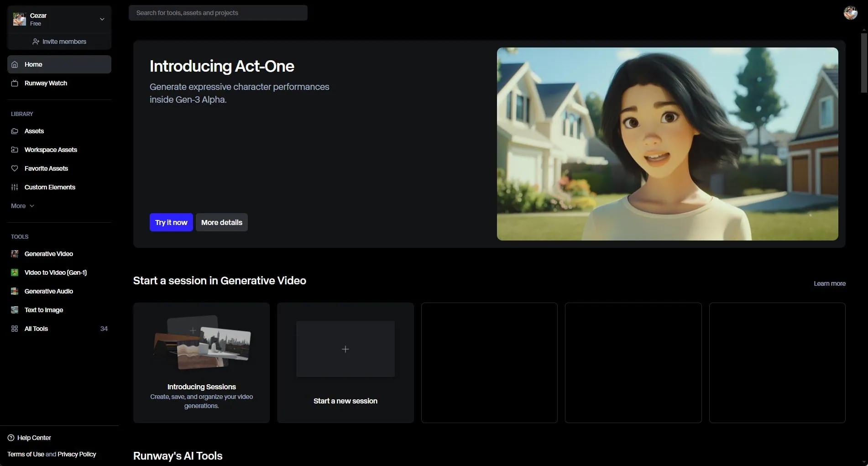Click the Help Center question mark icon
Viewport: 868px width, 466px height.
(x=11, y=438)
